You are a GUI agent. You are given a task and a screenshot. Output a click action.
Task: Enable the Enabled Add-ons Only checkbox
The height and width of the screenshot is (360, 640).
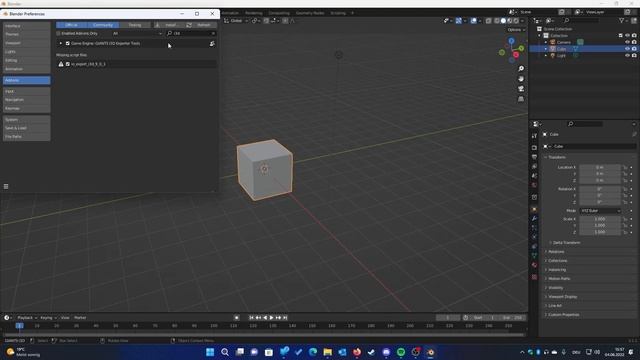[x=58, y=33]
